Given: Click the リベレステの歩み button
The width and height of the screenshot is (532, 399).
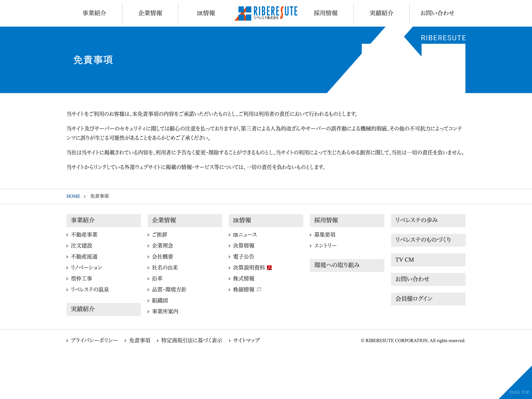Looking at the screenshot, I should click(428, 220).
